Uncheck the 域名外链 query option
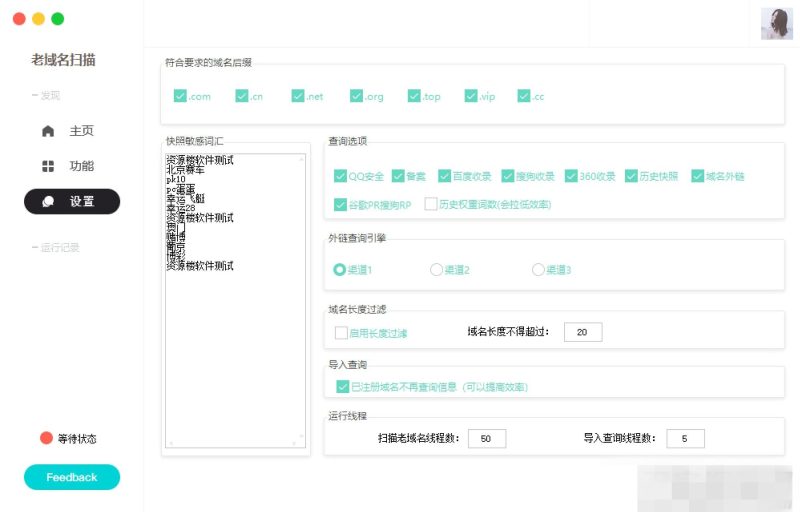Screen dimensions: 800x512 [698, 176]
